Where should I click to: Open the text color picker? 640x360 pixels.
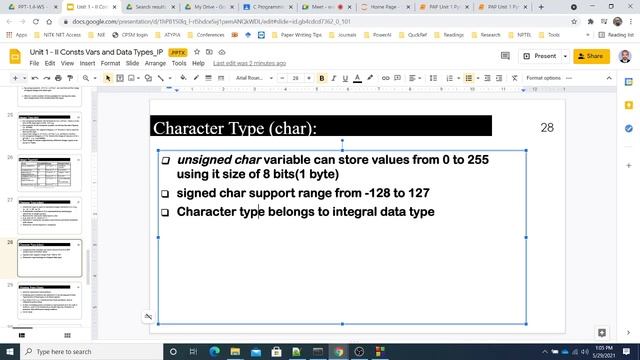[357, 78]
